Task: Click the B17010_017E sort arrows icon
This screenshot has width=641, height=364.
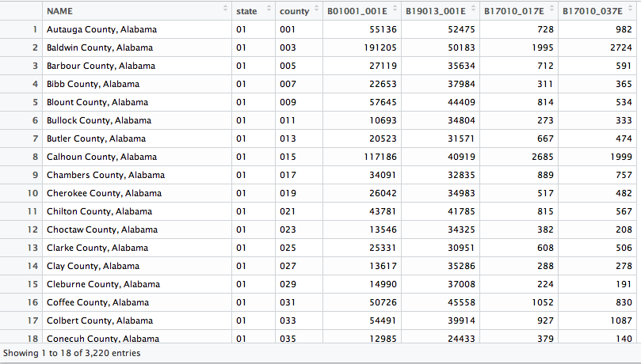Action: click(x=551, y=8)
